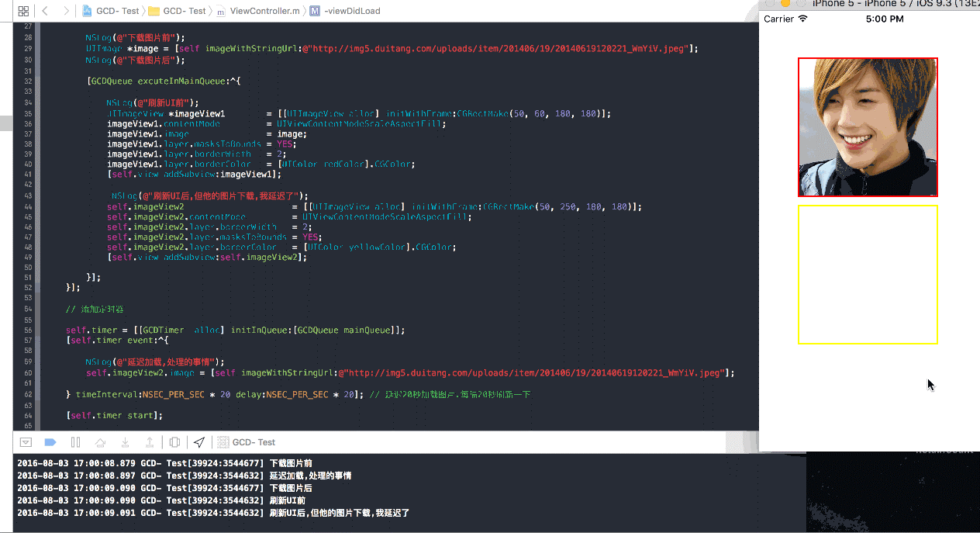Click gutter line number 64
This screenshot has height=533, width=980.
[x=28, y=416]
